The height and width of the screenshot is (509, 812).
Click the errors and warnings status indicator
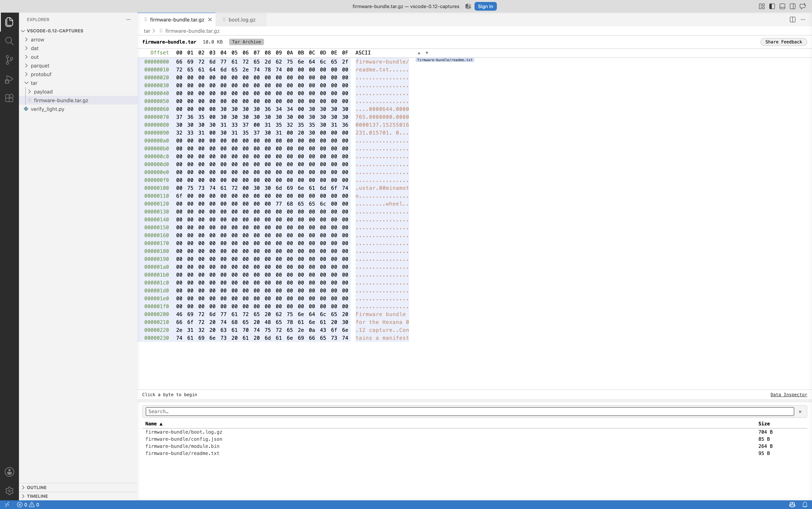(28, 505)
